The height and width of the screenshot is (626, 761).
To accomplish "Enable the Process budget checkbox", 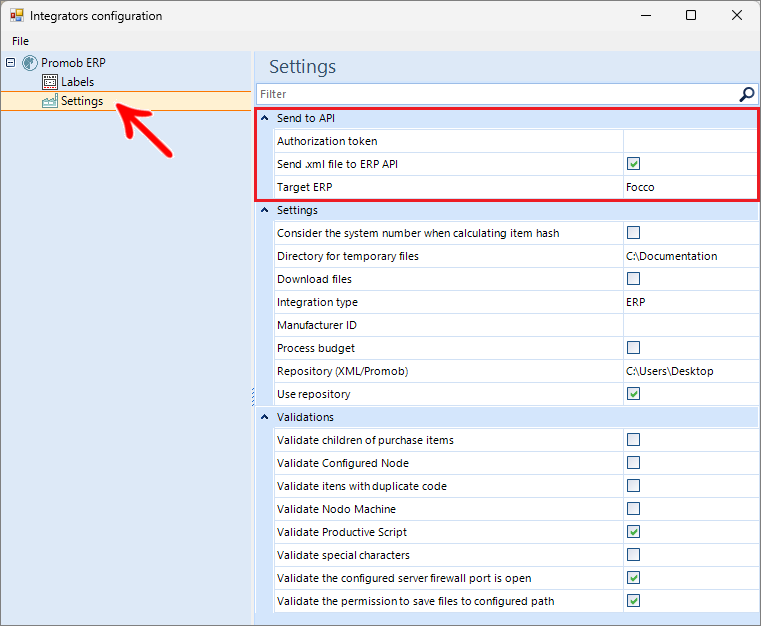I will click(x=633, y=348).
